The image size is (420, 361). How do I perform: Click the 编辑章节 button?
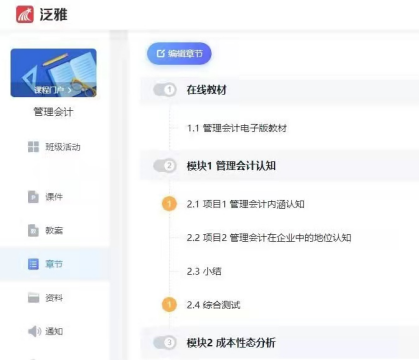[179, 53]
